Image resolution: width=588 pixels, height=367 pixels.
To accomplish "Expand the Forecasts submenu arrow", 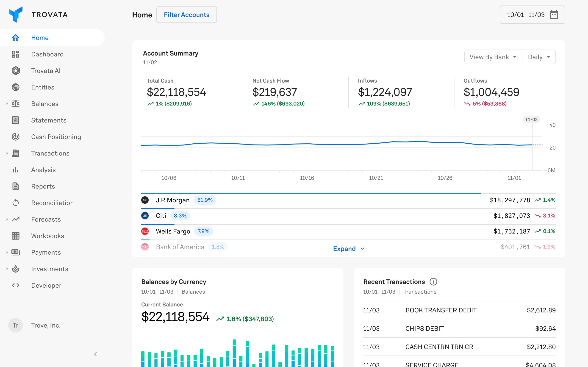I will [x=7, y=219].
